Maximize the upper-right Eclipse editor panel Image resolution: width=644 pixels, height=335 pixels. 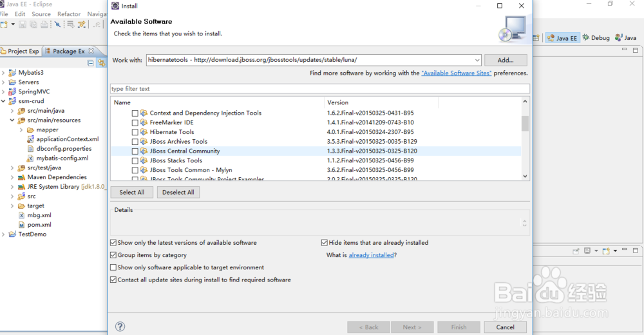(636, 50)
